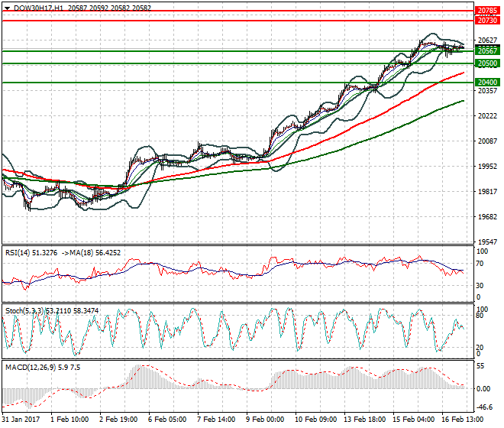
Task: Select the 10 Feb 09:00 time axis label
Action: click(x=315, y=420)
